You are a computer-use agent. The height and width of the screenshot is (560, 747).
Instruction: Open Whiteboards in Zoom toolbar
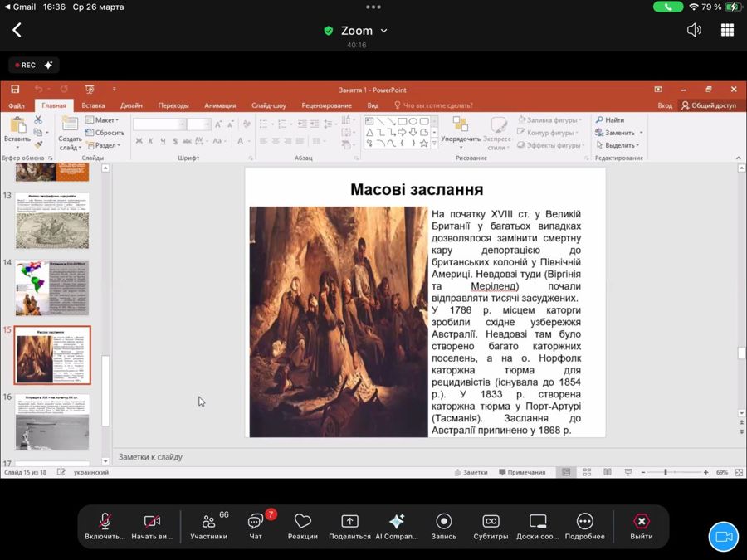[537, 526]
